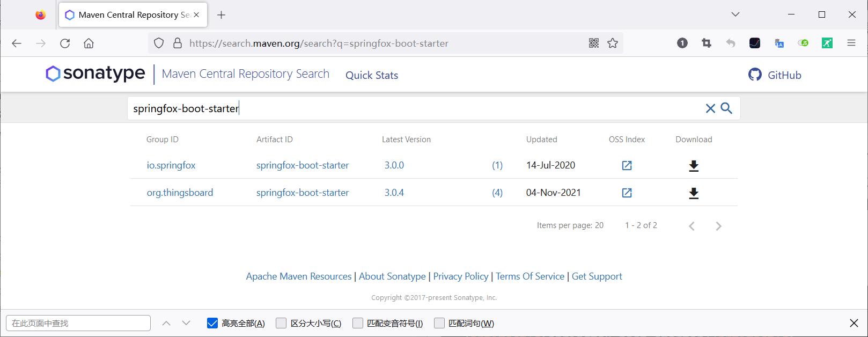This screenshot has width=868, height=337.
Task: Open a new browser tab
Action: pyautogui.click(x=221, y=15)
